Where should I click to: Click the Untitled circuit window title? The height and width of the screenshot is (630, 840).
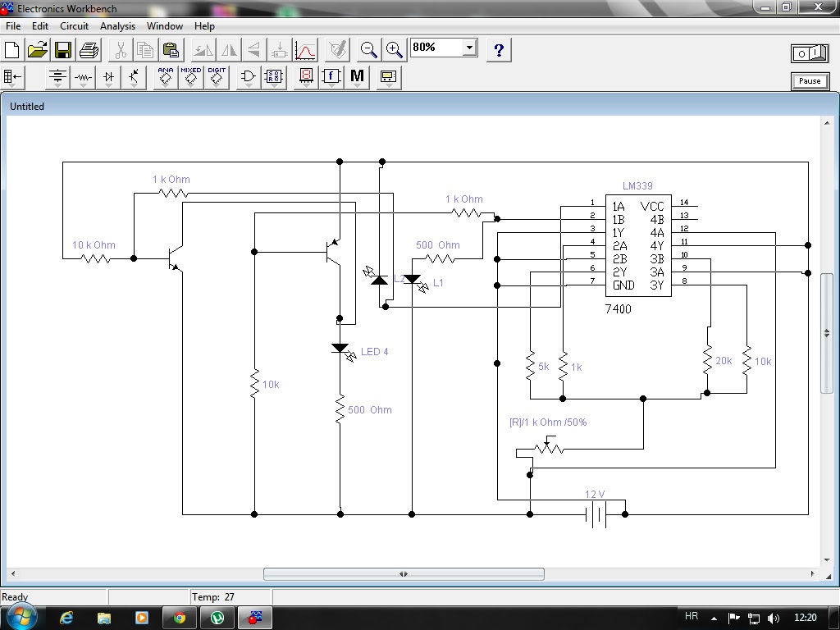[x=27, y=106]
